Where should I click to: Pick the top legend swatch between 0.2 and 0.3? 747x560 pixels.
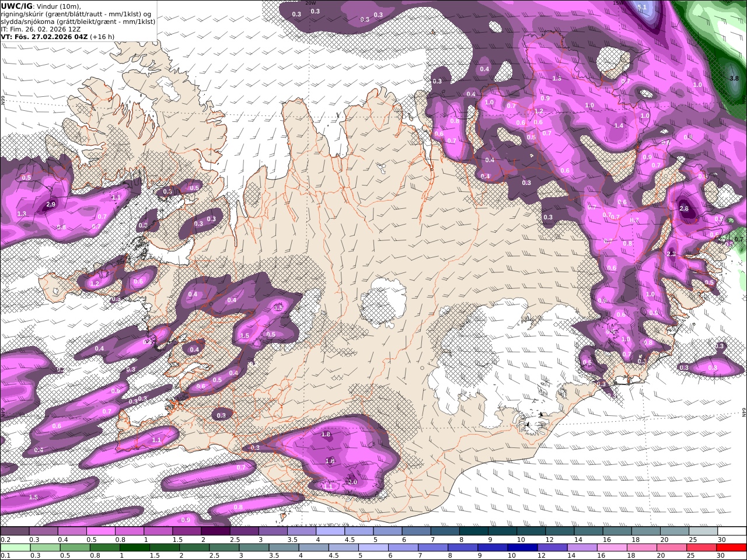click(15, 531)
